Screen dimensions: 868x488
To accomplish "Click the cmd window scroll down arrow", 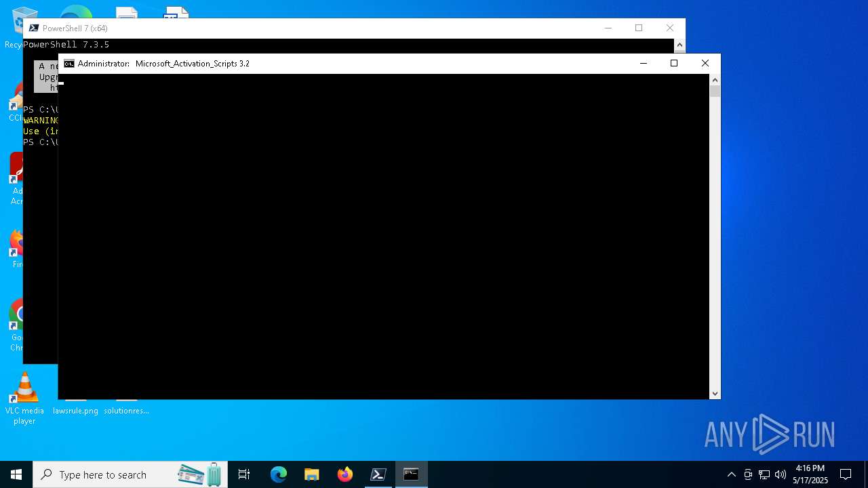I will pyautogui.click(x=715, y=394).
